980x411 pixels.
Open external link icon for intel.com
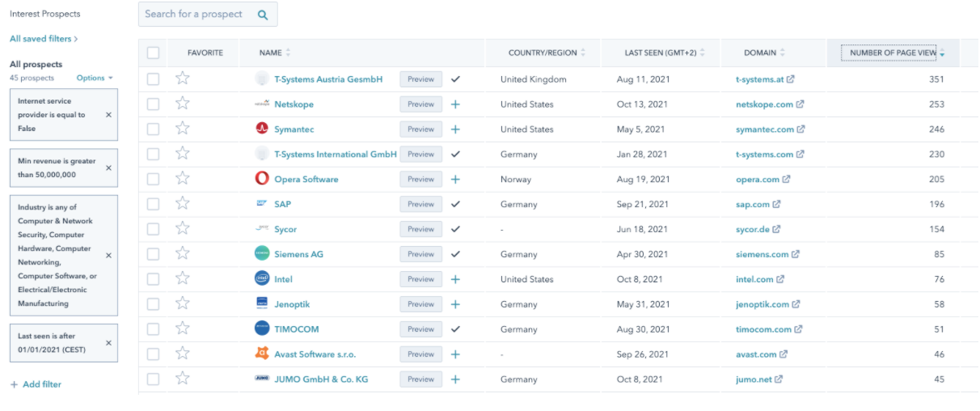(x=781, y=279)
